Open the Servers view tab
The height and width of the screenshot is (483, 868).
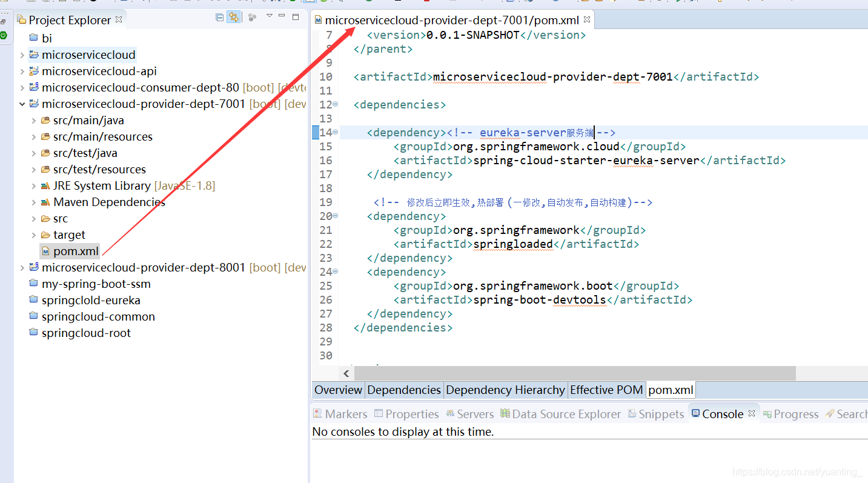click(x=469, y=415)
